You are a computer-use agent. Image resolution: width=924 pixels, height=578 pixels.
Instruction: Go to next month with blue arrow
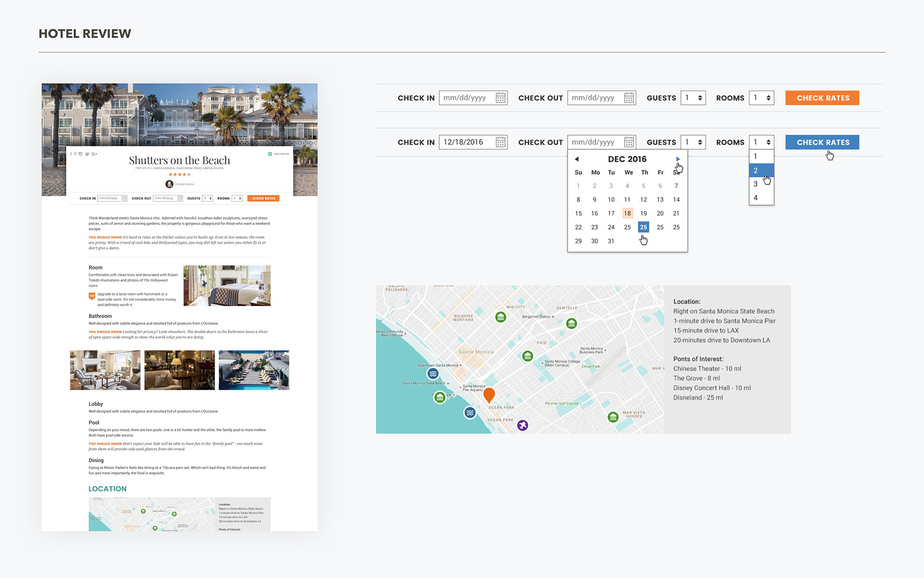pyautogui.click(x=678, y=159)
